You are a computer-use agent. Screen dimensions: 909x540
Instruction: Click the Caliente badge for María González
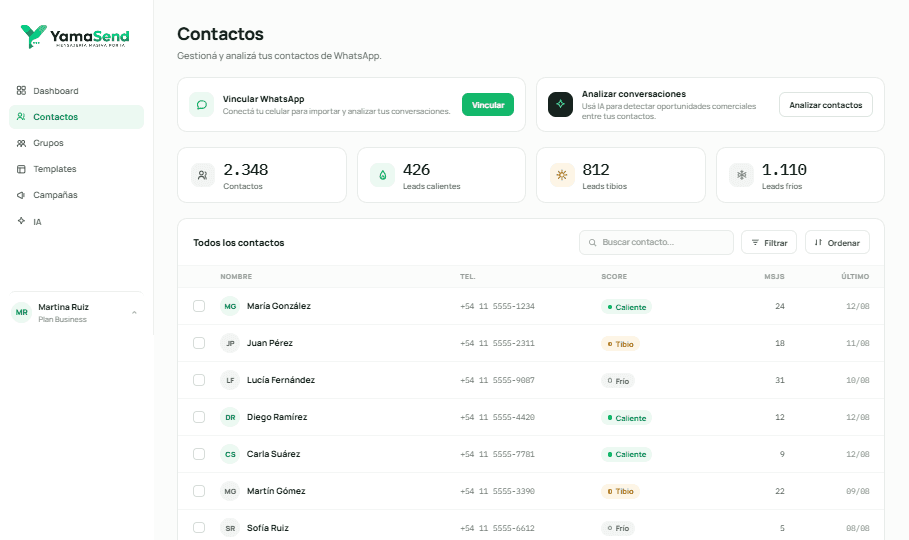(626, 307)
